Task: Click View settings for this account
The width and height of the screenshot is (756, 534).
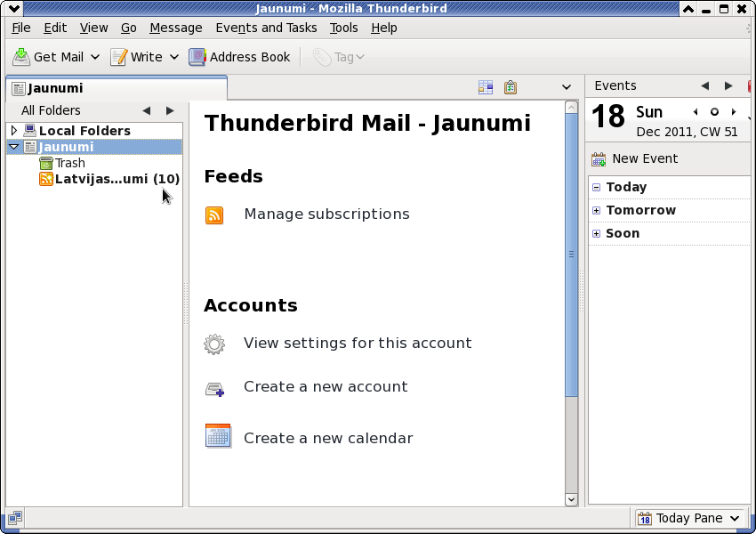Action: click(358, 343)
